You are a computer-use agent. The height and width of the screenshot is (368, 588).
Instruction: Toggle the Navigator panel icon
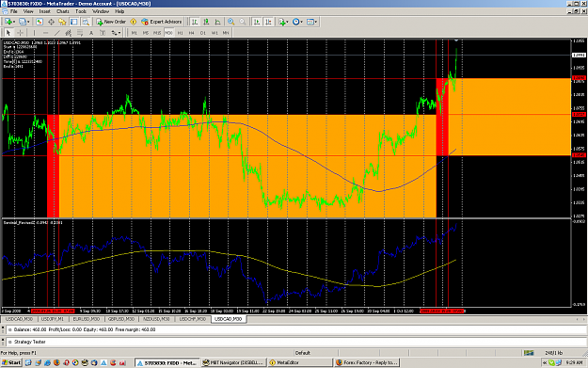[62, 22]
